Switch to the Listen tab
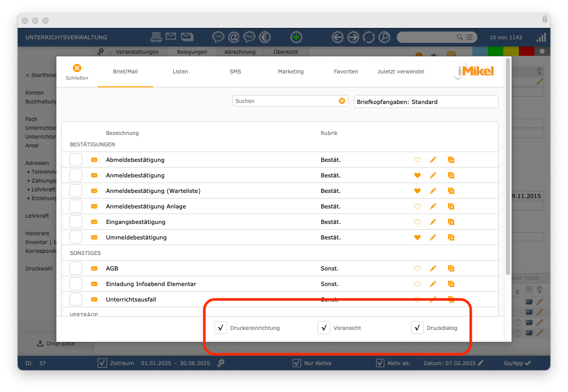 pyautogui.click(x=181, y=72)
